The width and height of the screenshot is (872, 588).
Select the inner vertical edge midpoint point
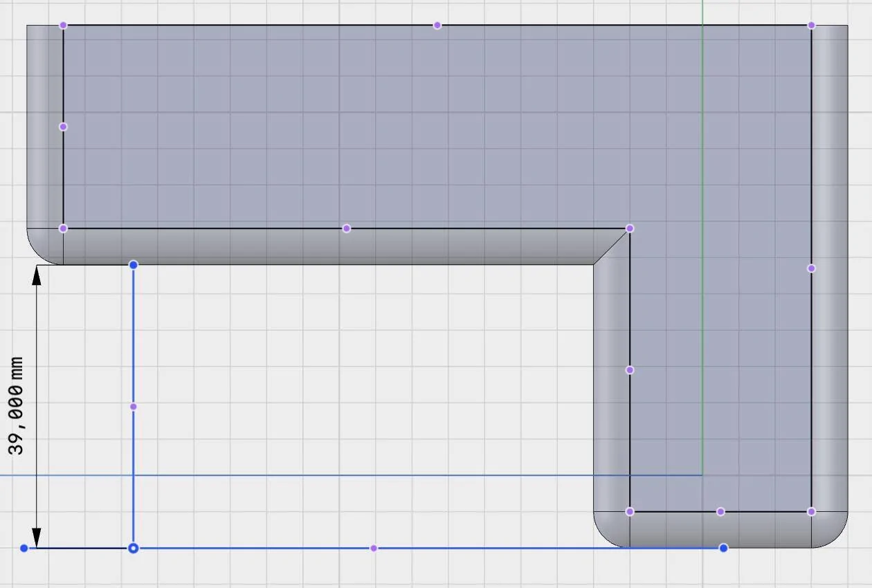(630, 369)
